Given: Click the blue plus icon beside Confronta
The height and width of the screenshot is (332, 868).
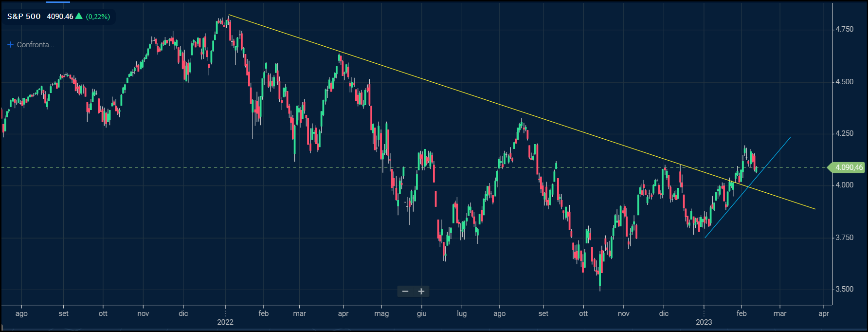Looking at the screenshot, I should (x=10, y=45).
